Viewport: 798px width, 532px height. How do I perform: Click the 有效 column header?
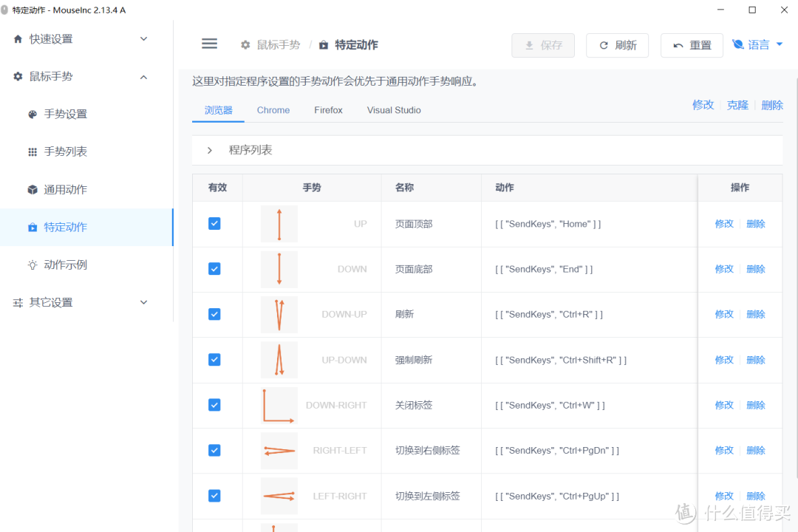coord(217,188)
